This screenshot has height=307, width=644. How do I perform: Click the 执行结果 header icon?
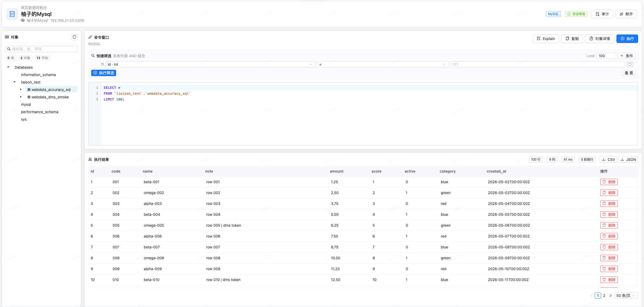(90, 160)
